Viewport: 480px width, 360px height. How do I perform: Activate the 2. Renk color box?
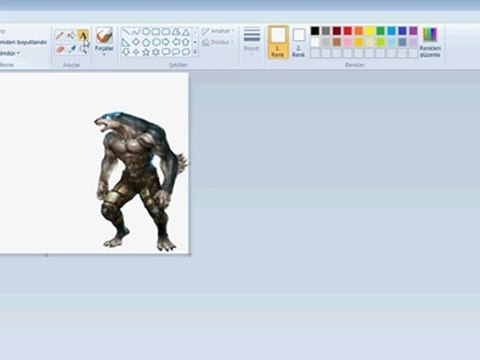(299, 43)
